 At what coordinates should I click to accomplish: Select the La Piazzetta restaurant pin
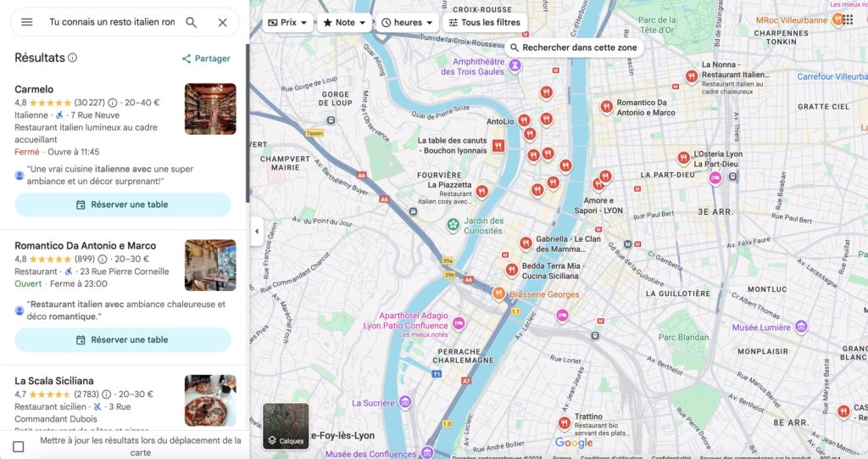point(482,192)
